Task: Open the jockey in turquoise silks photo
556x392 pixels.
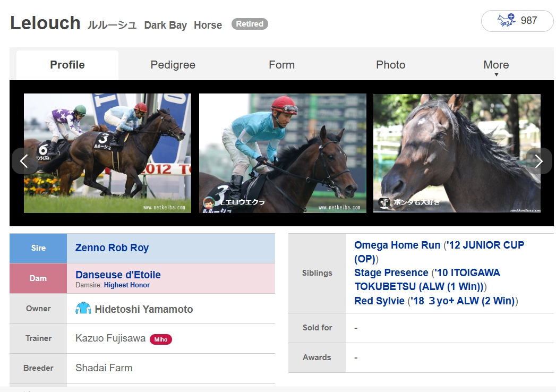Action: coord(283,154)
